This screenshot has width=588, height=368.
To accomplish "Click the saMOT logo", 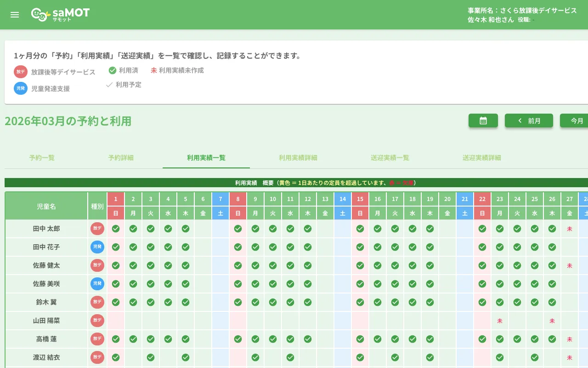I will tap(60, 14).
